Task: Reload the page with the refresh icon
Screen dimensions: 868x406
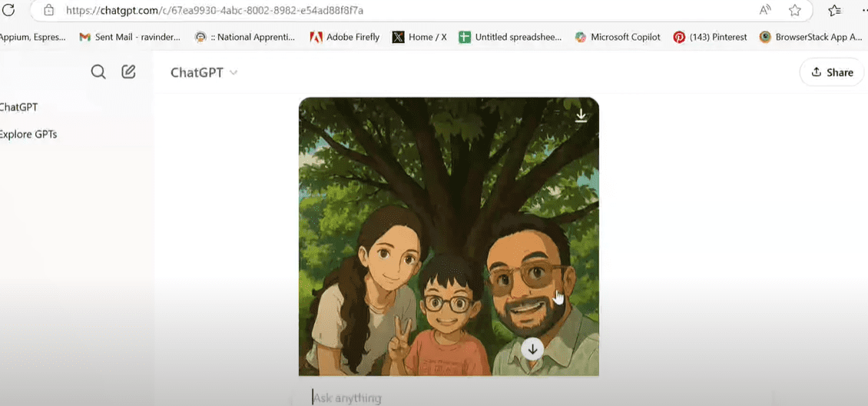Action: pos(8,10)
